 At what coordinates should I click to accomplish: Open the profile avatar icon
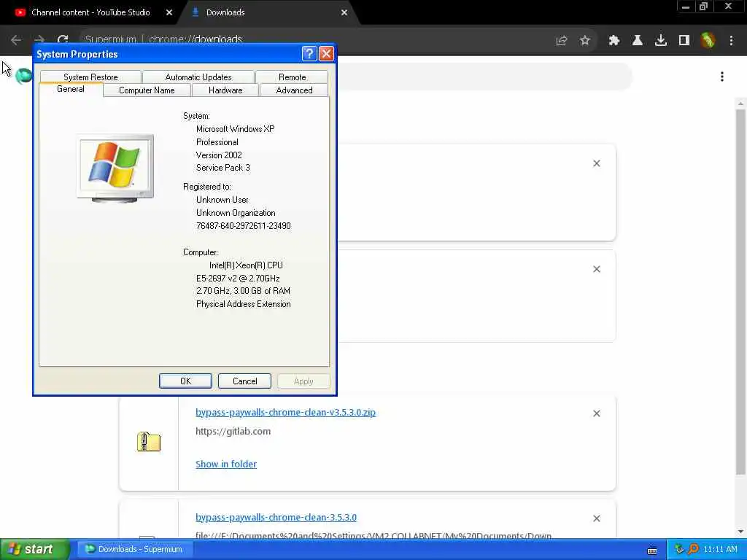[x=708, y=40]
